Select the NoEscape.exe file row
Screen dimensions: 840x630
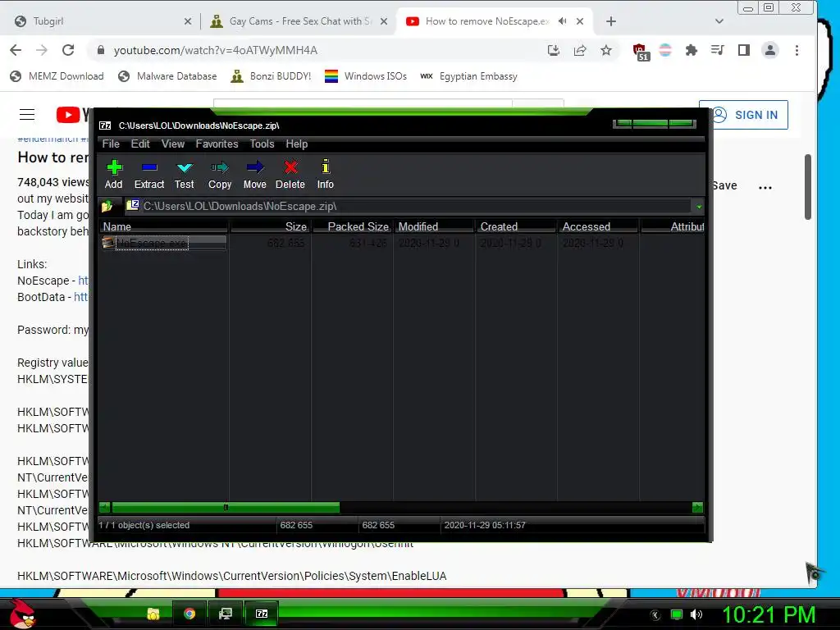click(x=163, y=243)
